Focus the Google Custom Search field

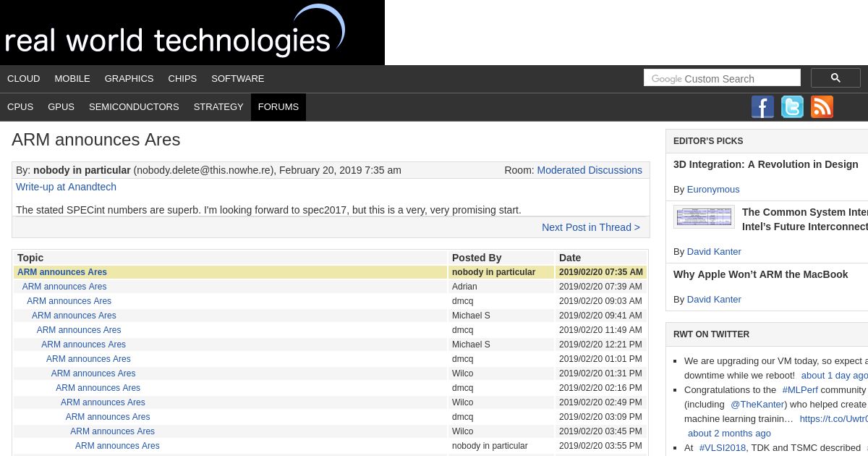(x=722, y=78)
